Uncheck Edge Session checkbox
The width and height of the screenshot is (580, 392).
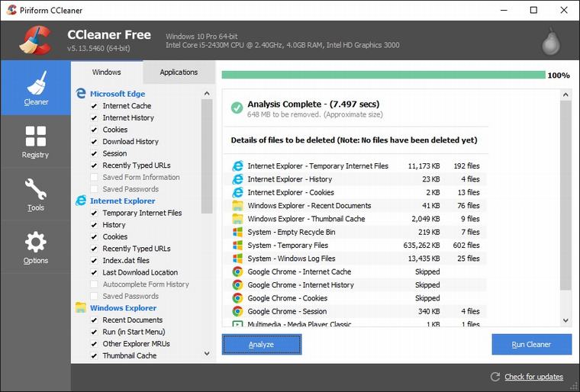tap(95, 153)
